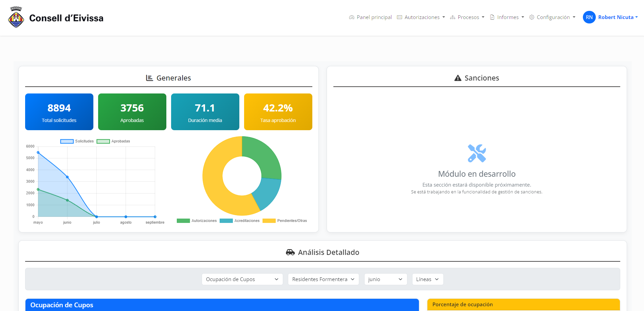Click the yellow Pendientes/Otras color swatch
This screenshot has height=311, width=644.
point(269,221)
